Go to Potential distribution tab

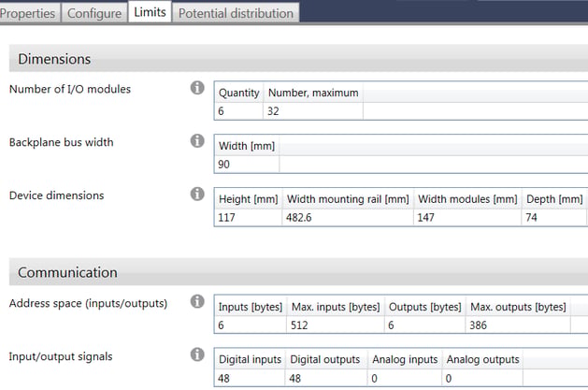[236, 13]
